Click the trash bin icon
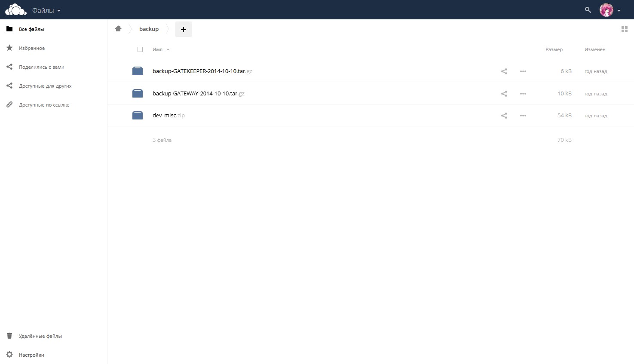 pyautogui.click(x=9, y=336)
